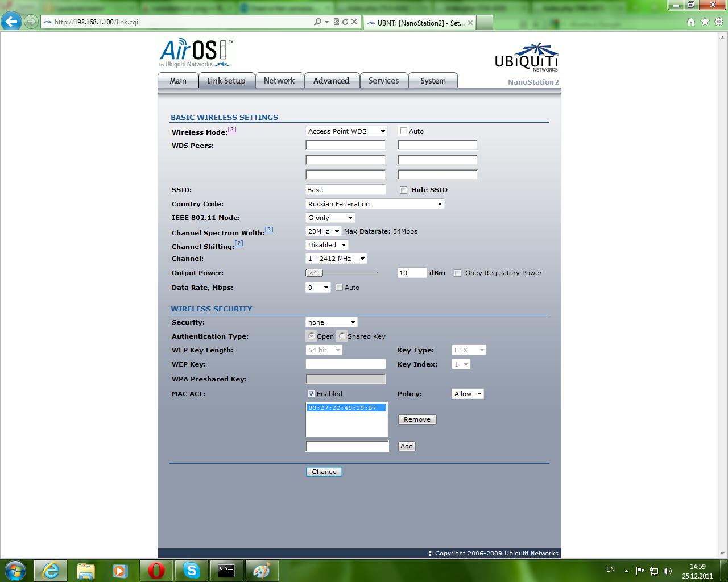Image resolution: width=728 pixels, height=582 pixels.
Task: Select the Shared Key radio button
Action: 342,336
